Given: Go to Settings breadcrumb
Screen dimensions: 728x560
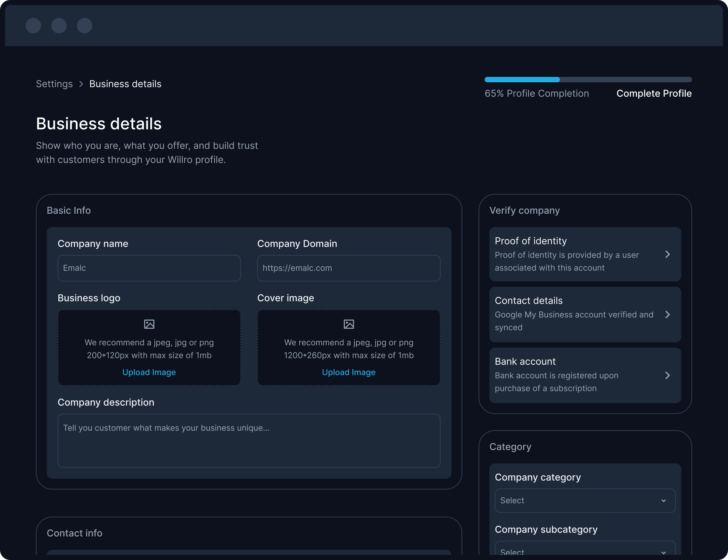Looking at the screenshot, I should (54, 84).
